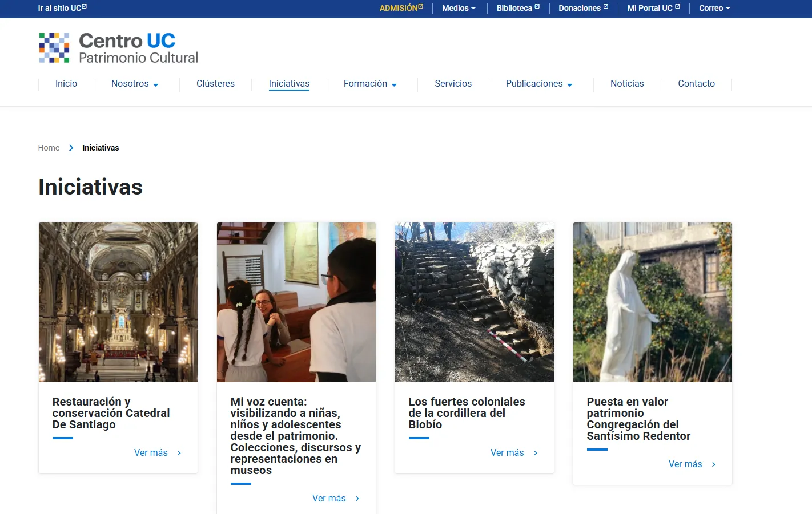Select the Servicios menu item
The width and height of the screenshot is (812, 514).
453,84
